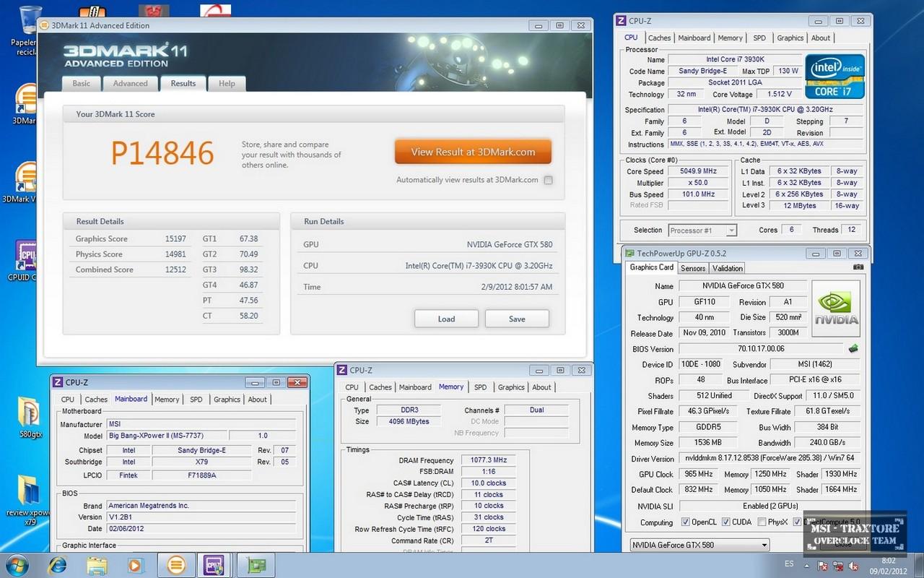Switch to 3DMark 11 via taskbar icon

(x=176, y=565)
